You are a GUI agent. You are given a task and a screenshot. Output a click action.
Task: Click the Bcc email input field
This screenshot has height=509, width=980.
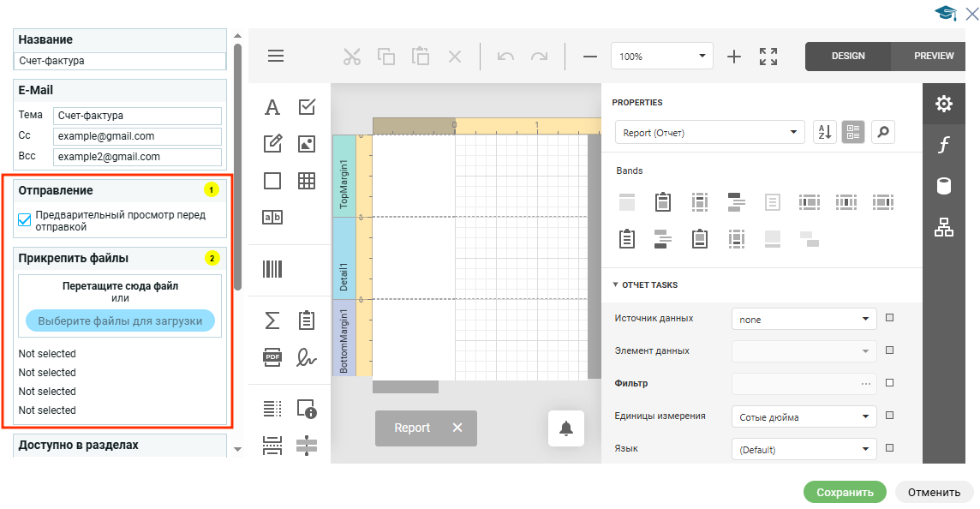pos(137,157)
